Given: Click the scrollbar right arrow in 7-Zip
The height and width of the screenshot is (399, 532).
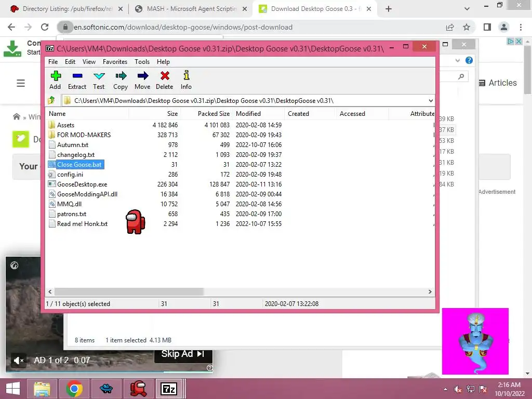Looking at the screenshot, I should pos(430,292).
